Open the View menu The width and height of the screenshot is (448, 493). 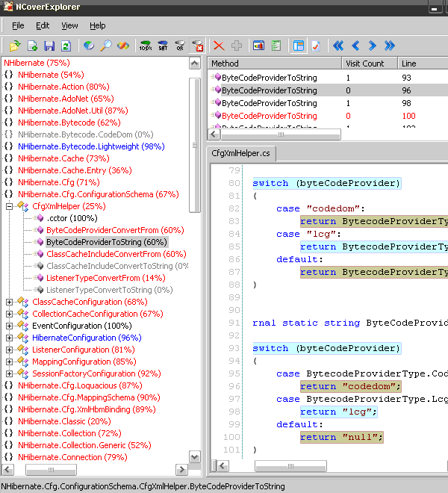coord(69,25)
